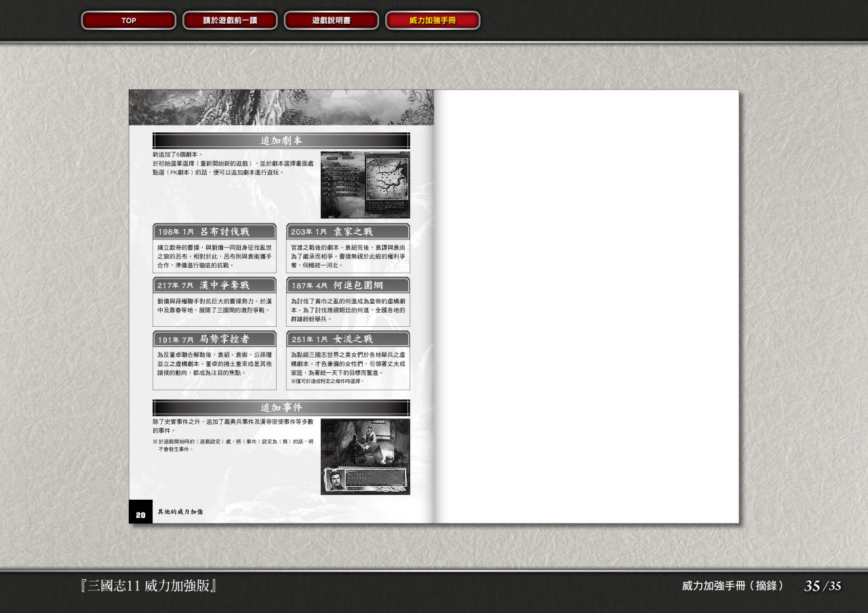The width and height of the screenshot is (868, 613).
Task: Click the text 新追加了6個劇本
Action: [178, 155]
